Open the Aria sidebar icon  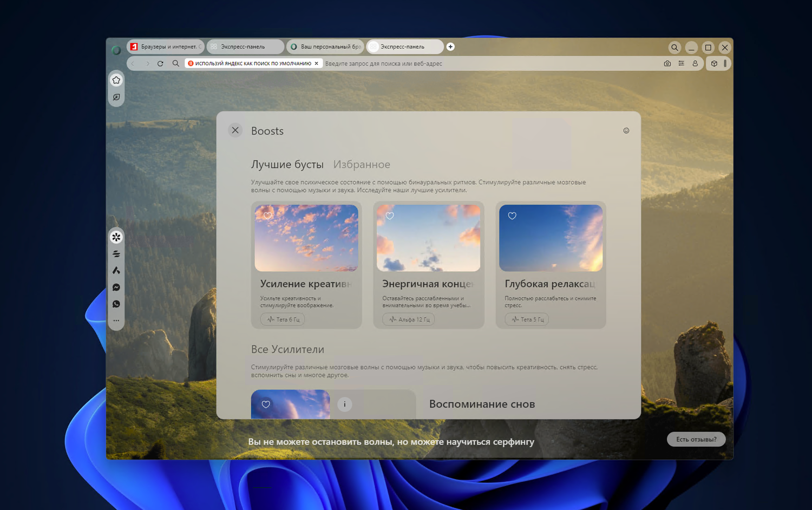click(116, 271)
